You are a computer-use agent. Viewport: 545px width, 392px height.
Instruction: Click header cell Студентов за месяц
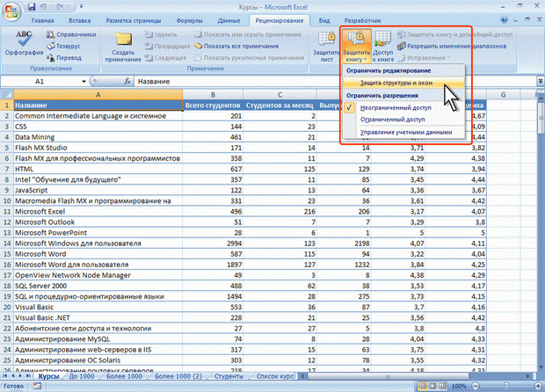(280, 105)
